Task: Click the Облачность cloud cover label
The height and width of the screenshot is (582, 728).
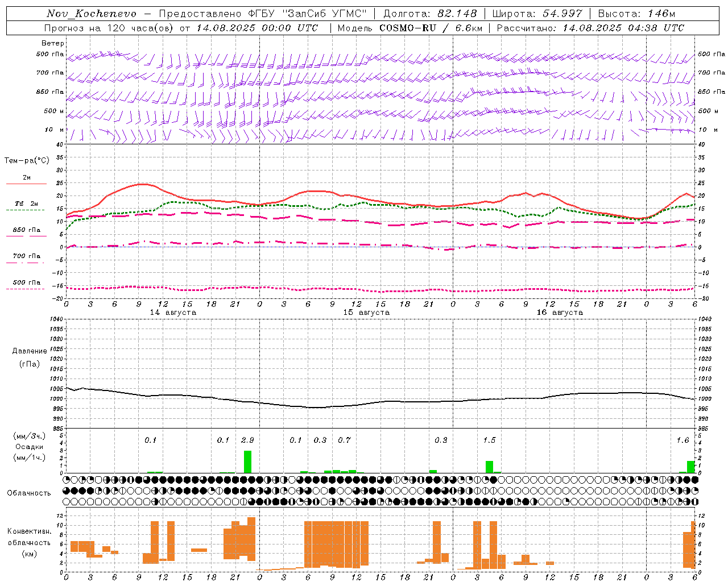Action: (x=29, y=493)
